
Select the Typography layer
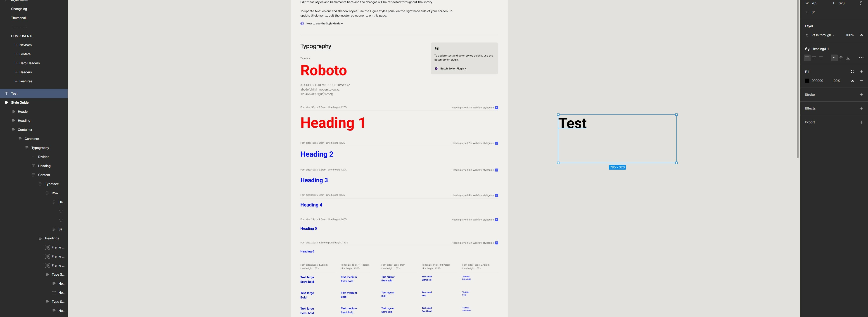coord(34,148)
